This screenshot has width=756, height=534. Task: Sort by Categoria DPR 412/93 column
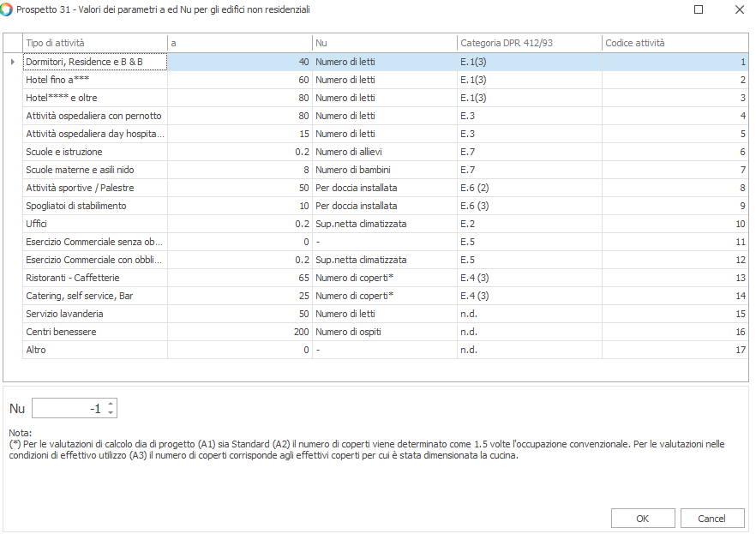pyautogui.click(x=528, y=43)
